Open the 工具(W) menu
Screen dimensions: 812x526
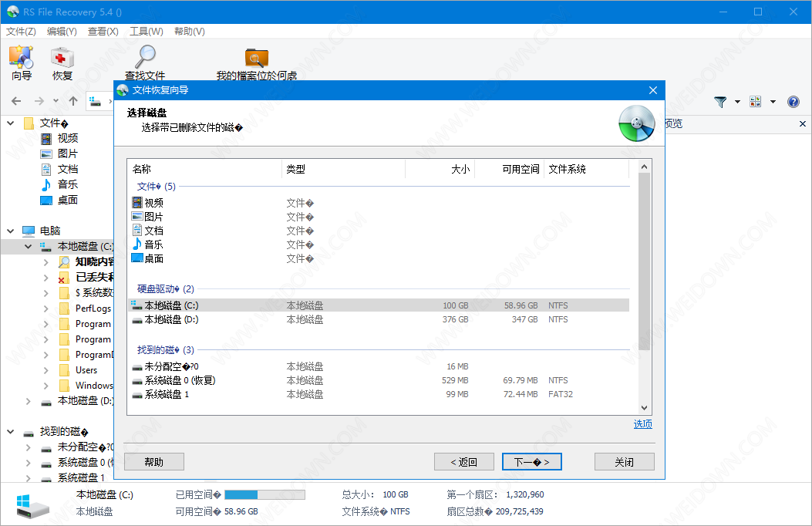146,32
